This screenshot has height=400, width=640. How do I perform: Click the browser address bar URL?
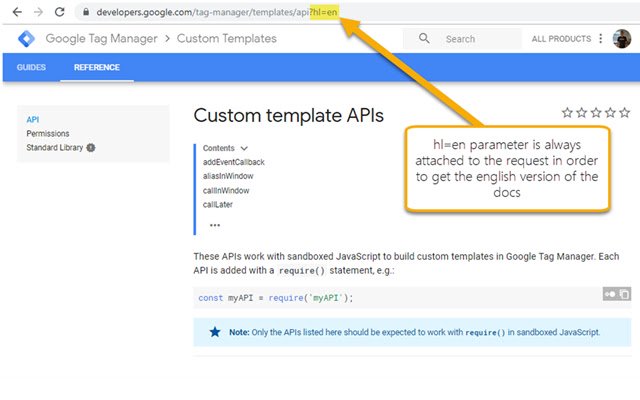click(x=217, y=12)
